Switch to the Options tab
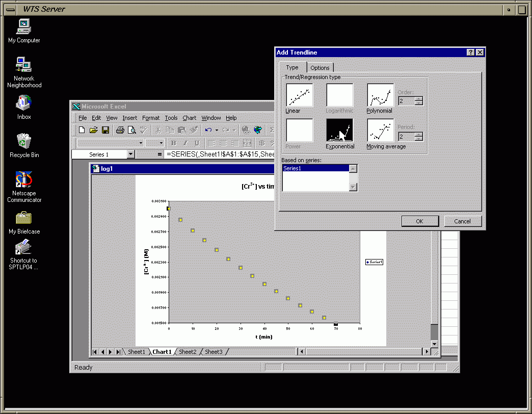Image resolution: width=532 pixels, height=414 pixels. [x=320, y=68]
